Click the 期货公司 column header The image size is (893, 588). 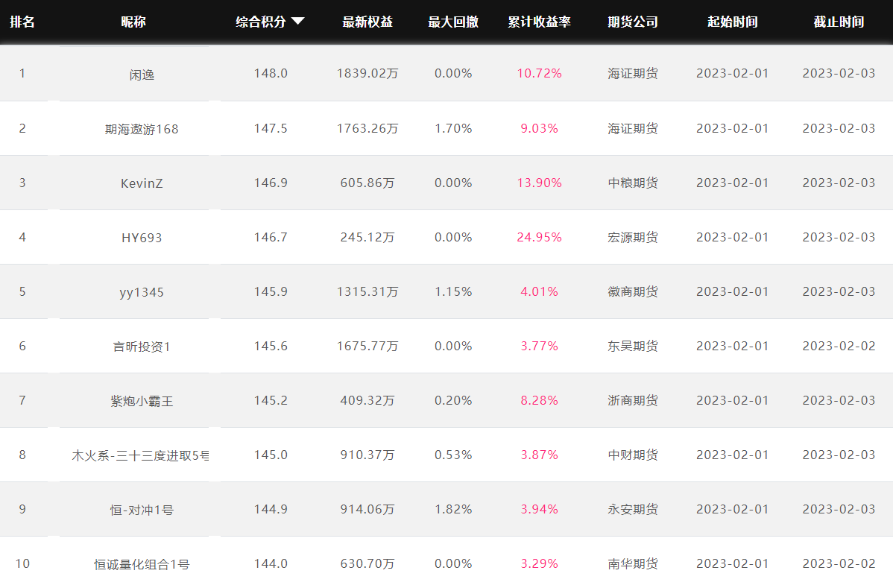pos(633,22)
